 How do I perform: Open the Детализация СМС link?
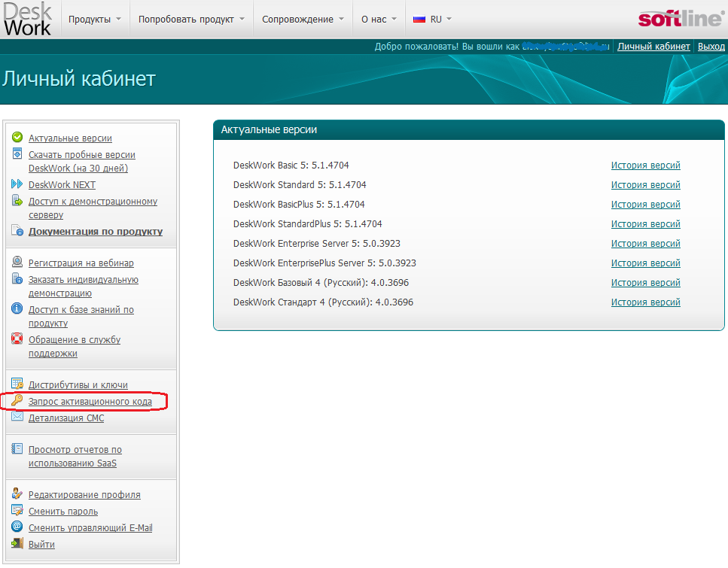click(66, 418)
